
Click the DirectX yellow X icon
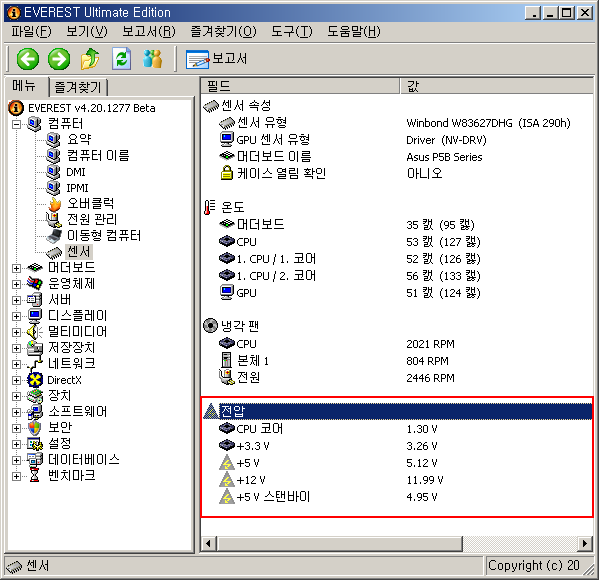35,380
